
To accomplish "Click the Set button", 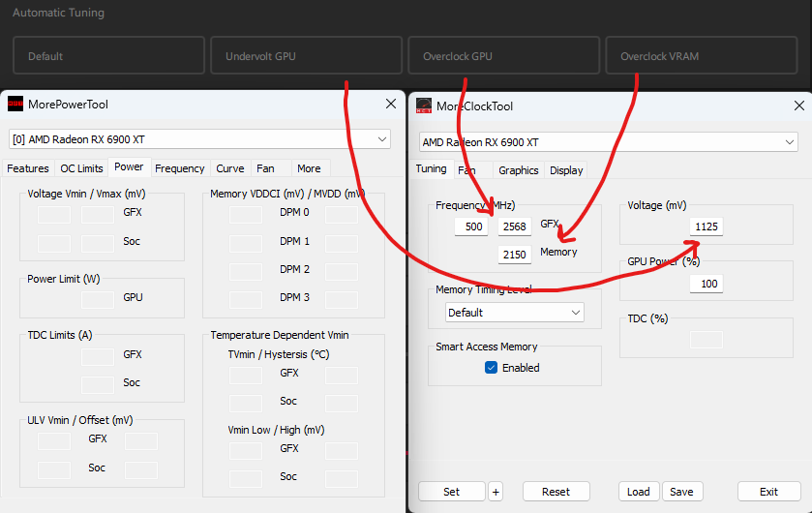I will [x=452, y=492].
